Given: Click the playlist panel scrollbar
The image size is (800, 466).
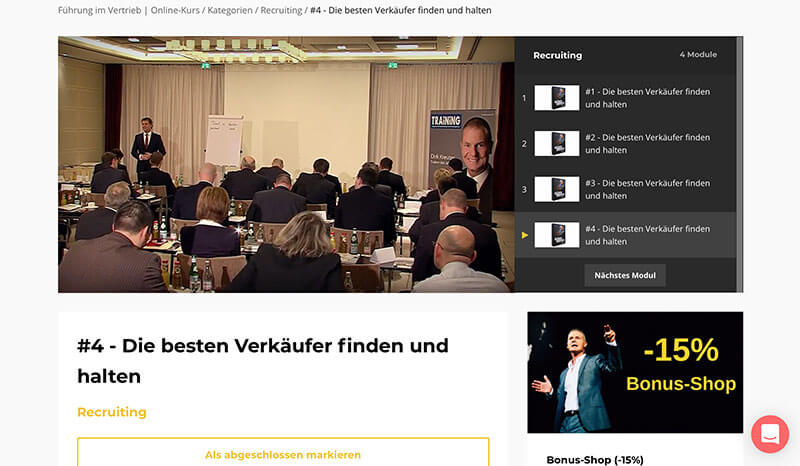Looking at the screenshot, I should pyautogui.click(x=739, y=164).
